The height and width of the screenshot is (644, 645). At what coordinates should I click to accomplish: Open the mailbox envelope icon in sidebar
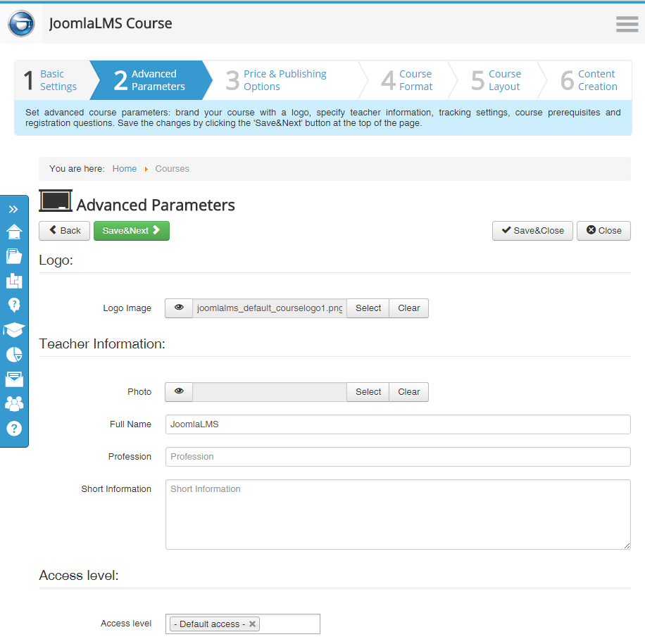[14, 379]
